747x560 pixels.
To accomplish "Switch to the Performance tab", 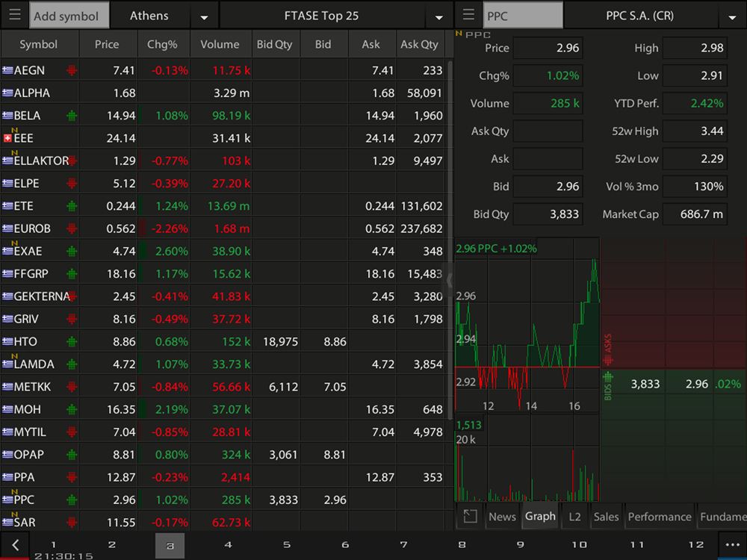I will (x=660, y=516).
